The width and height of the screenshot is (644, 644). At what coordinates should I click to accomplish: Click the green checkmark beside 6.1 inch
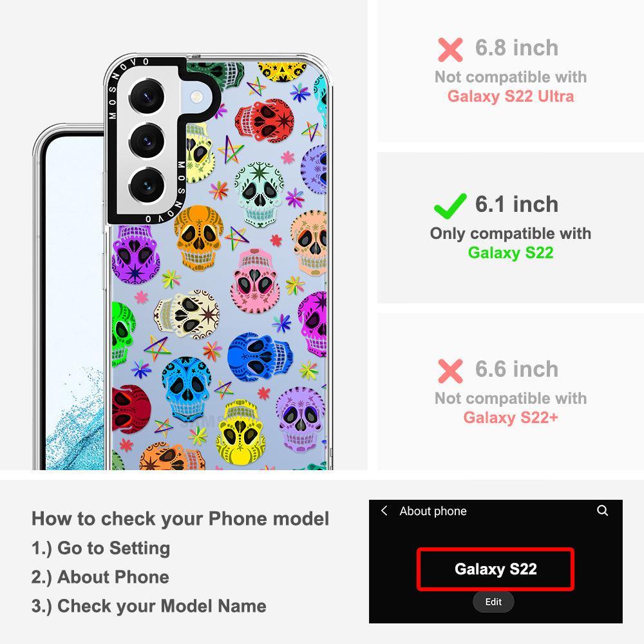[x=450, y=206]
